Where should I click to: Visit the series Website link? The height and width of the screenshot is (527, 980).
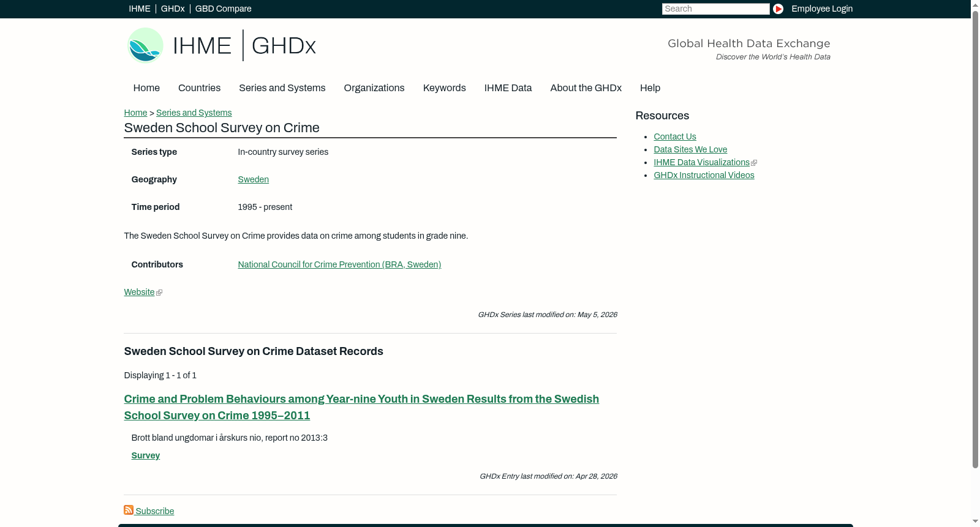point(139,292)
